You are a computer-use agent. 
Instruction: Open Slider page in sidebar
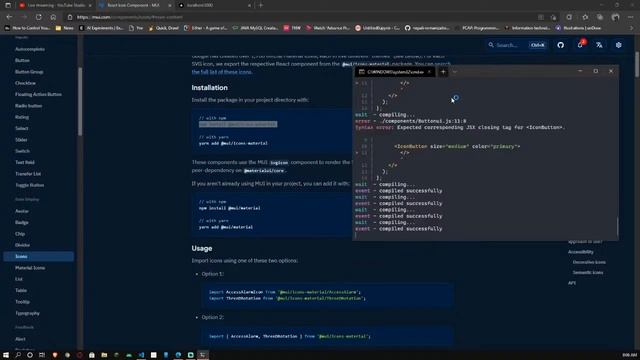point(21,140)
